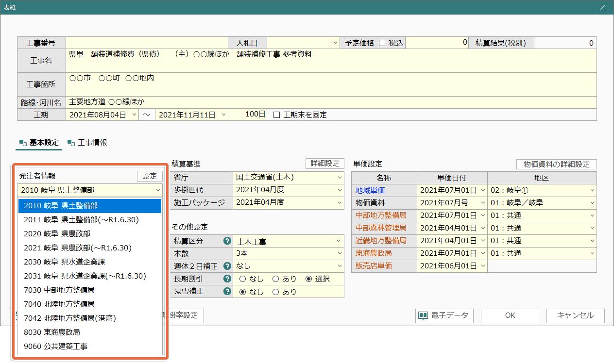This screenshot has width=614, height=364.
Task: Click the 工事名 text field
Action: coord(331,61)
